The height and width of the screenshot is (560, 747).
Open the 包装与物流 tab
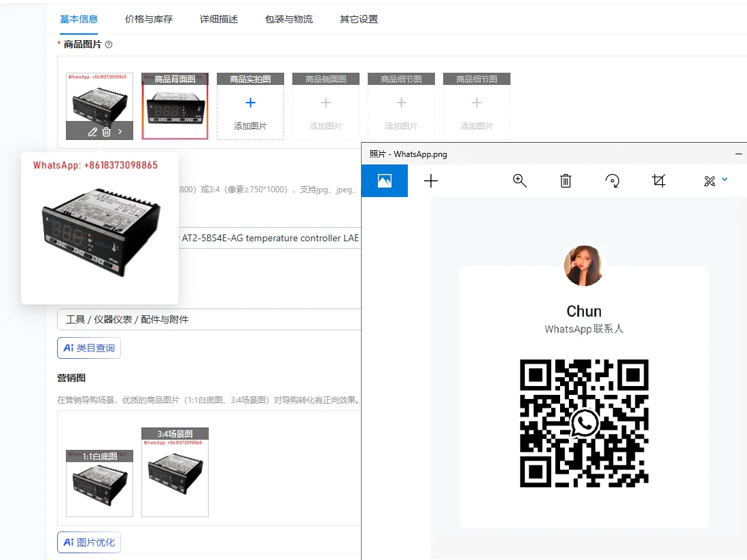289,19
